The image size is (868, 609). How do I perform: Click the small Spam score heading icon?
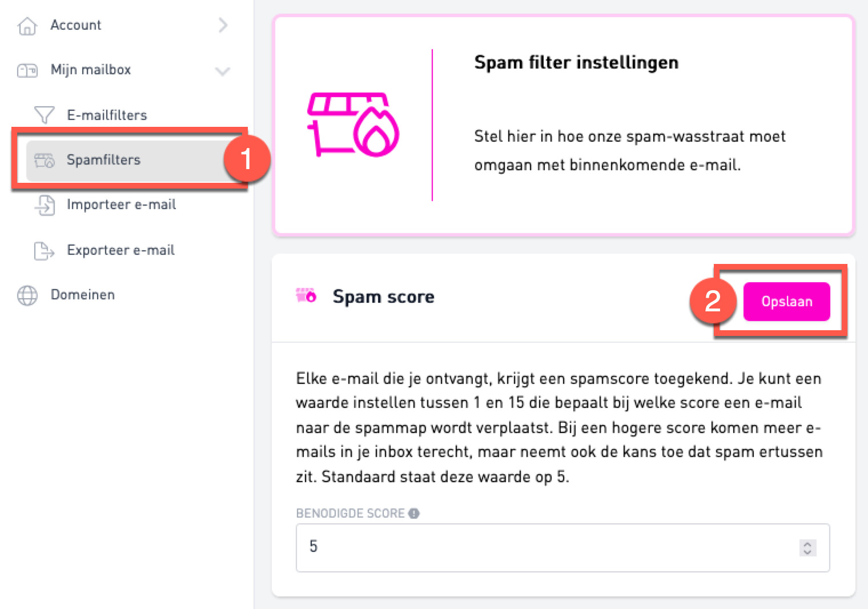tap(306, 295)
